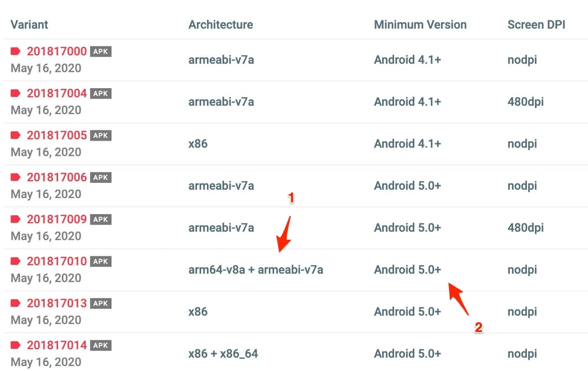Click the APK badge next to 201817013
The height and width of the screenshot is (371, 588).
click(101, 303)
